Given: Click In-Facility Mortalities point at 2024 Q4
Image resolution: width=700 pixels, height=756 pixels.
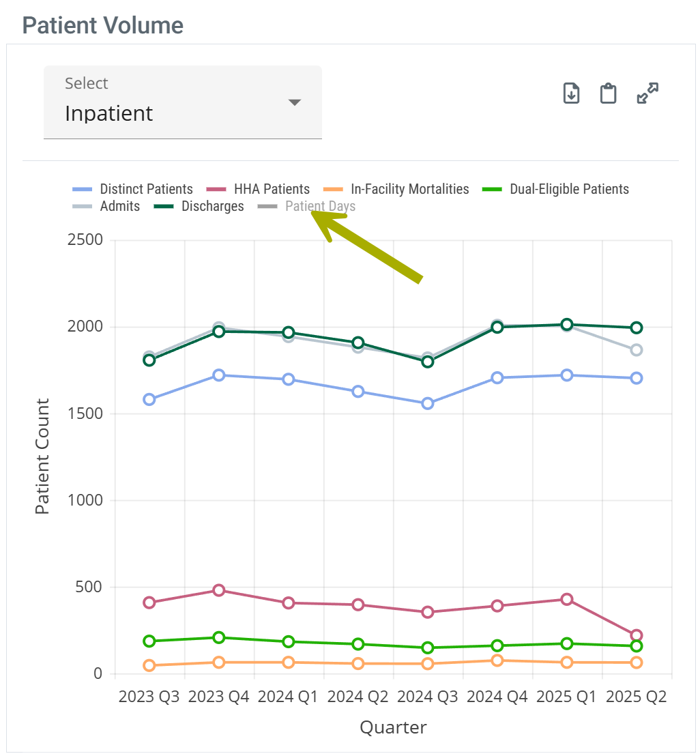Looking at the screenshot, I should (x=497, y=660).
